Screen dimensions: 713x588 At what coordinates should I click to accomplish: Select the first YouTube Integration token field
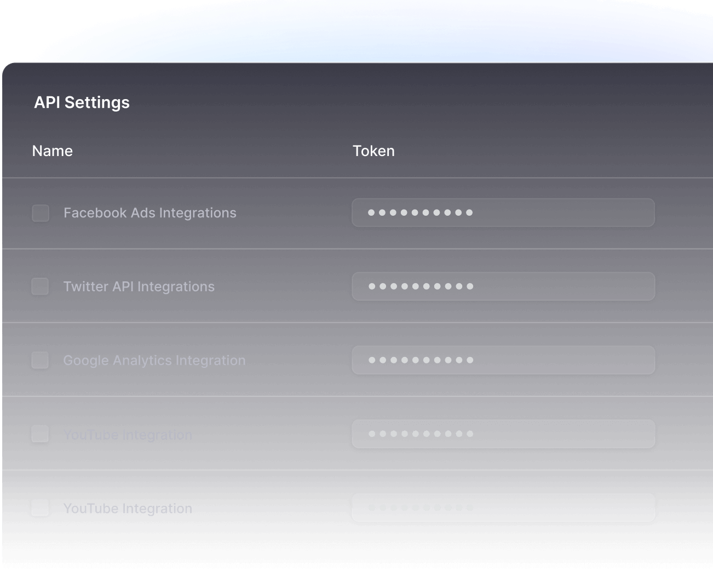click(503, 434)
